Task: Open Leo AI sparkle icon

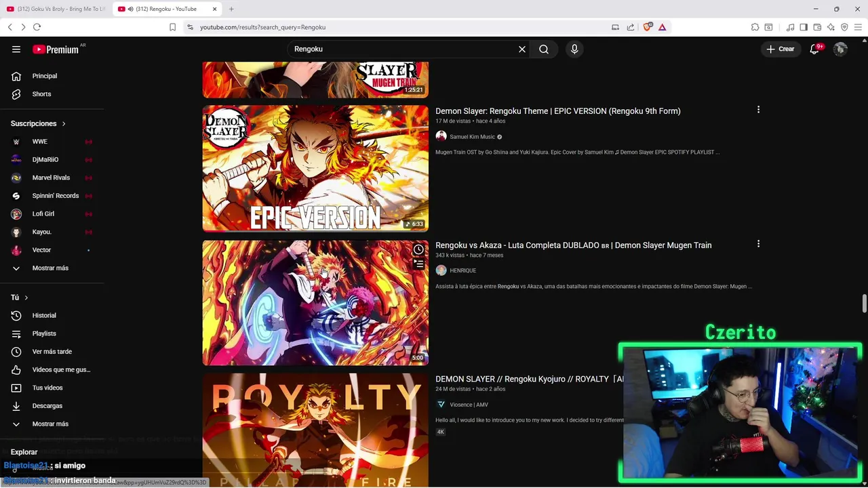Action: click(x=831, y=27)
